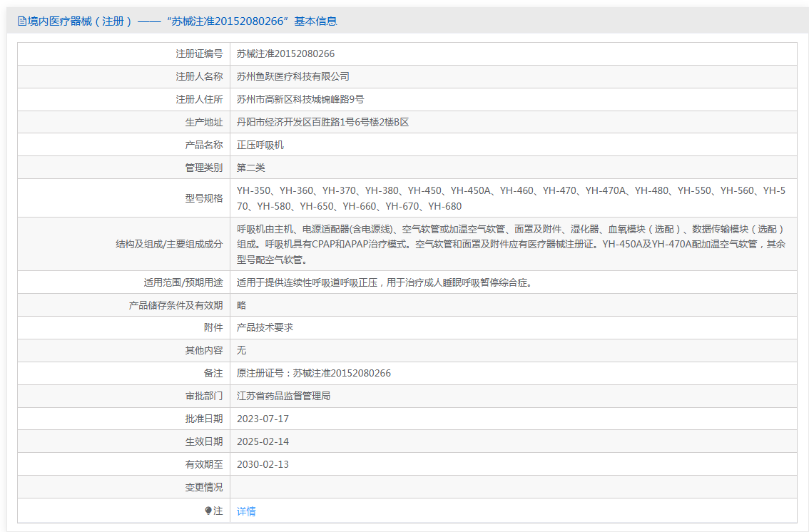Click 苏州鱼跃医疗科技有限公司 company name
The height and width of the screenshot is (532, 809).
coord(293,76)
